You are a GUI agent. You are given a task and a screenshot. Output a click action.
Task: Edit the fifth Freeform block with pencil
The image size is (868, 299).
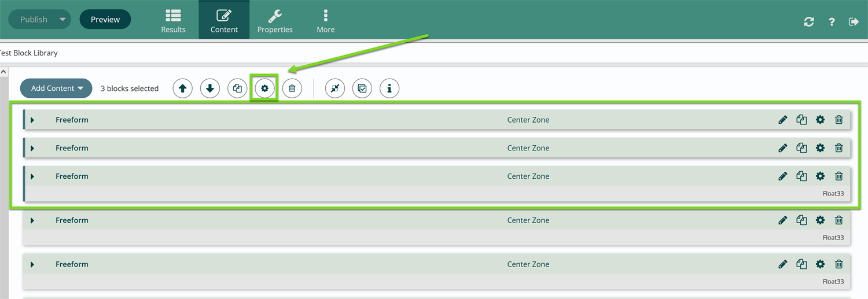coord(783,264)
